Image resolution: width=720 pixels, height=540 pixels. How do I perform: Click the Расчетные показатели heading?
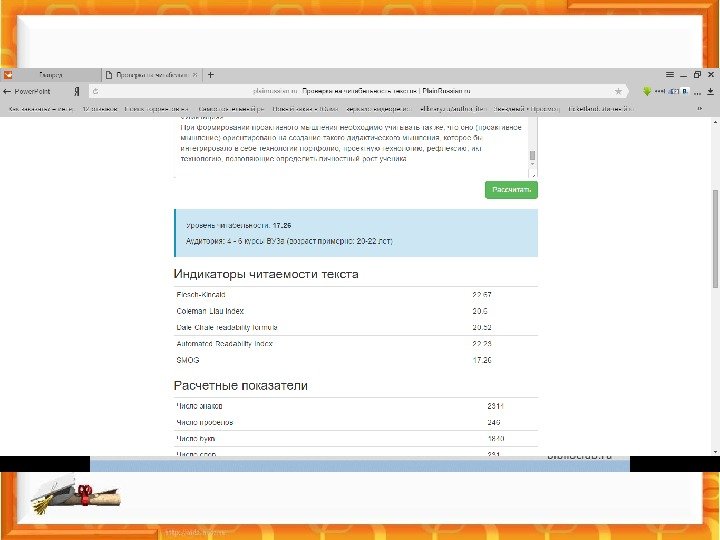tap(241, 386)
